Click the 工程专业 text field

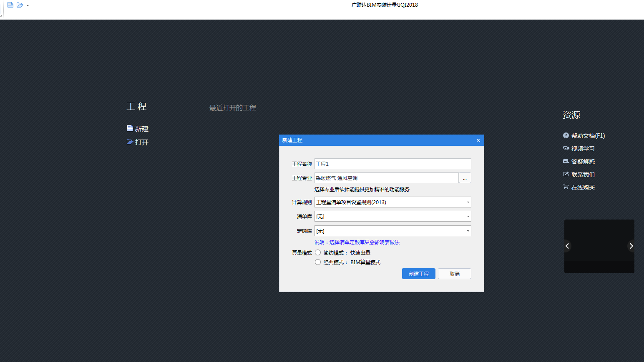pos(387,178)
